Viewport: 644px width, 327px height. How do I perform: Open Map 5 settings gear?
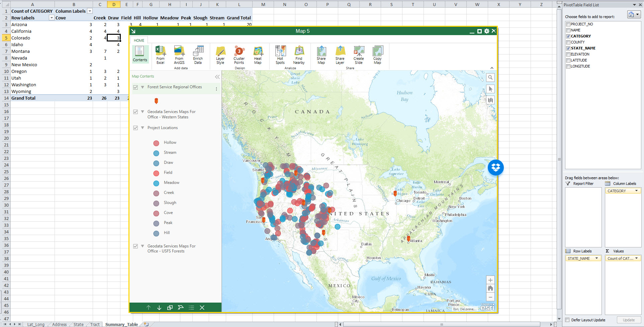487,31
